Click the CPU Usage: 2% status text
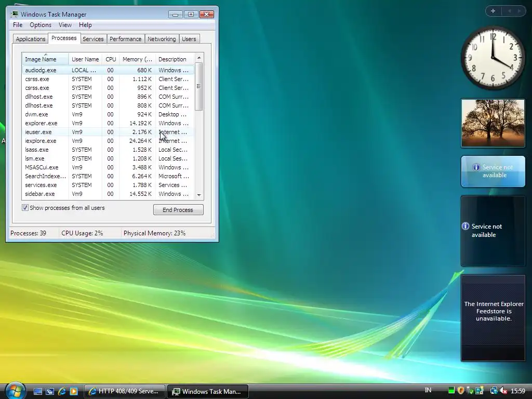 coord(82,233)
